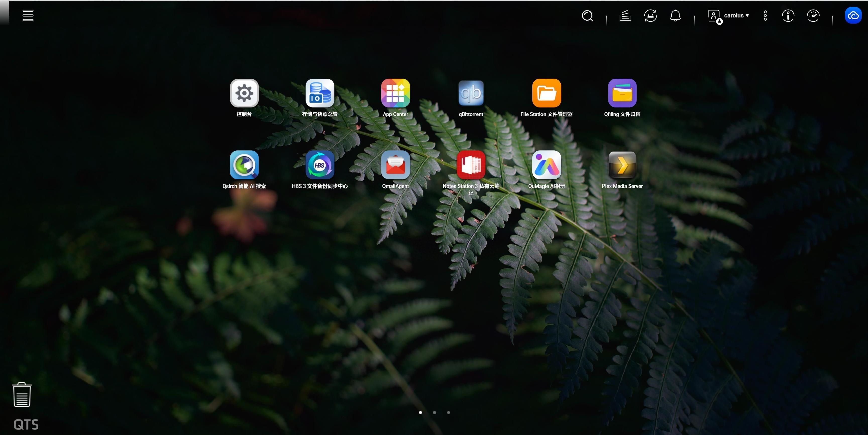Switch to second desktop page dot
Screen dimensions: 868x435
click(434, 412)
